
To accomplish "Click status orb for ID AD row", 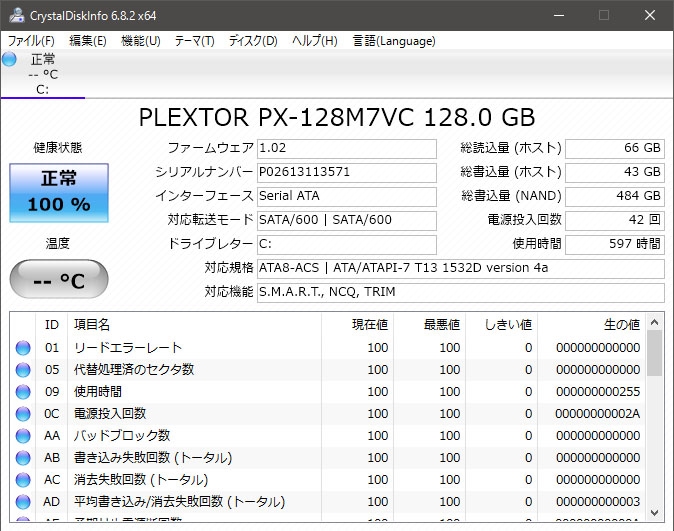I will (x=23, y=502).
